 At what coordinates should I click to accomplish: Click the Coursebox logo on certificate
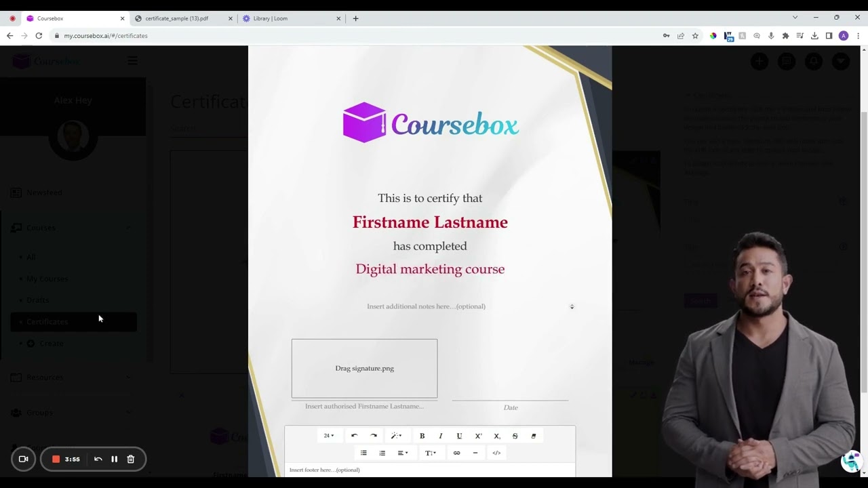click(431, 123)
